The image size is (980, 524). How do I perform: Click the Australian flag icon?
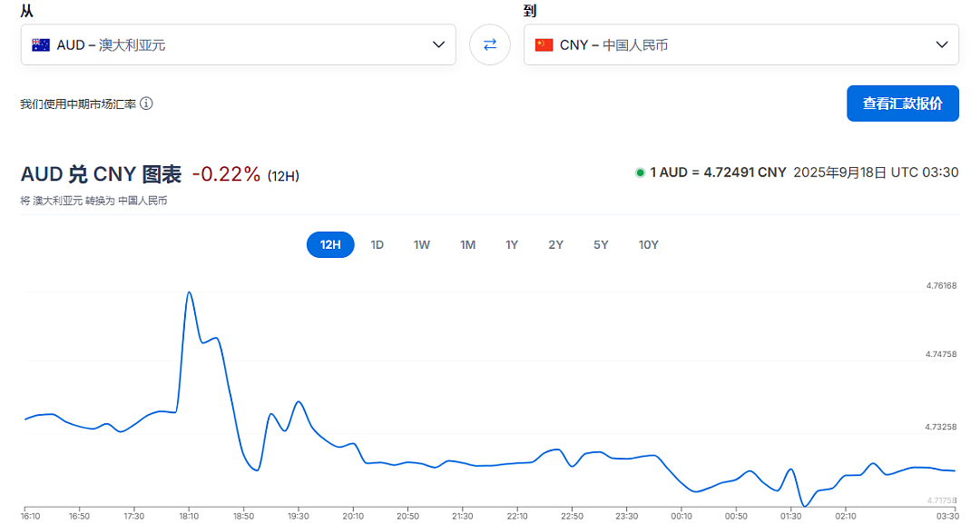click(x=41, y=45)
